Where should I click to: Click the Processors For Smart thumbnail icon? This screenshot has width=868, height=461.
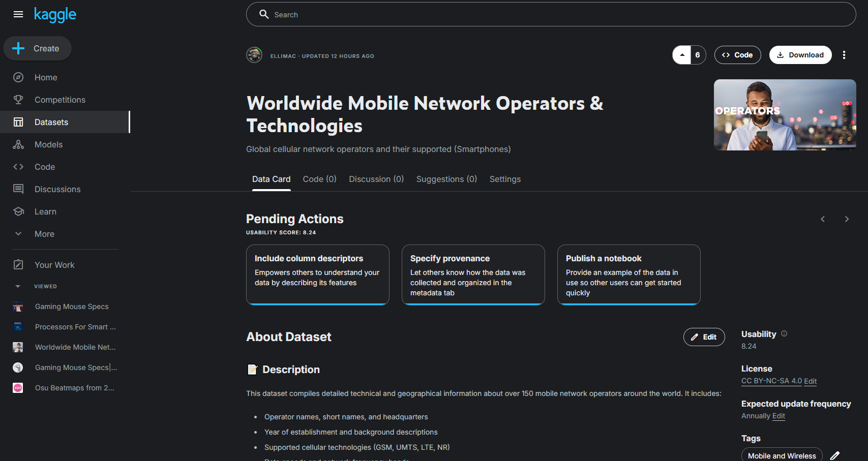click(x=18, y=327)
